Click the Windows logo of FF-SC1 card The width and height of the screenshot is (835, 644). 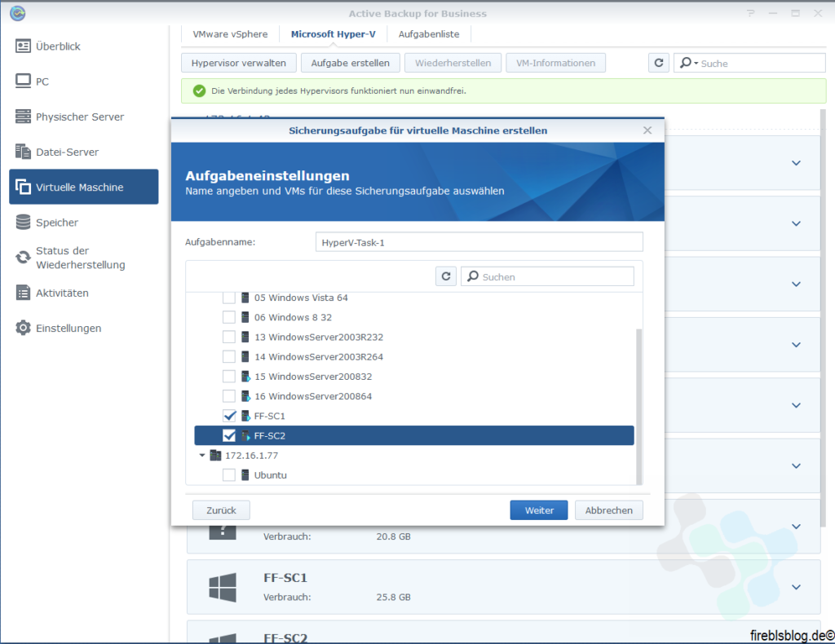tap(223, 587)
